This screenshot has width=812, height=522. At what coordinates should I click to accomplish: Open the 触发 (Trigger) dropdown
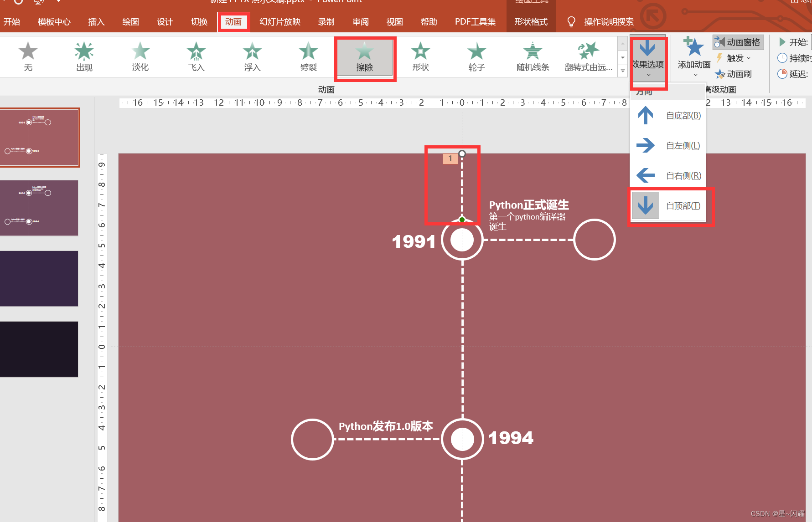[732, 58]
